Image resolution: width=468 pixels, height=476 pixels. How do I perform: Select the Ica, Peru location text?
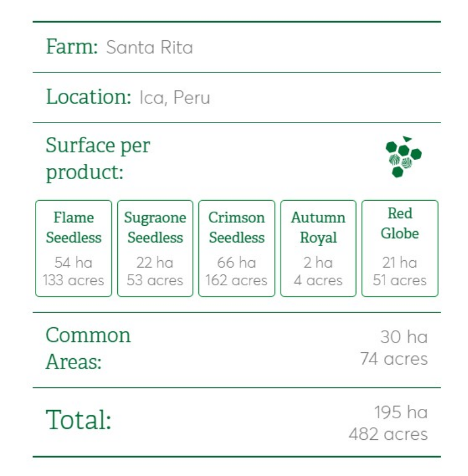point(174,98)
